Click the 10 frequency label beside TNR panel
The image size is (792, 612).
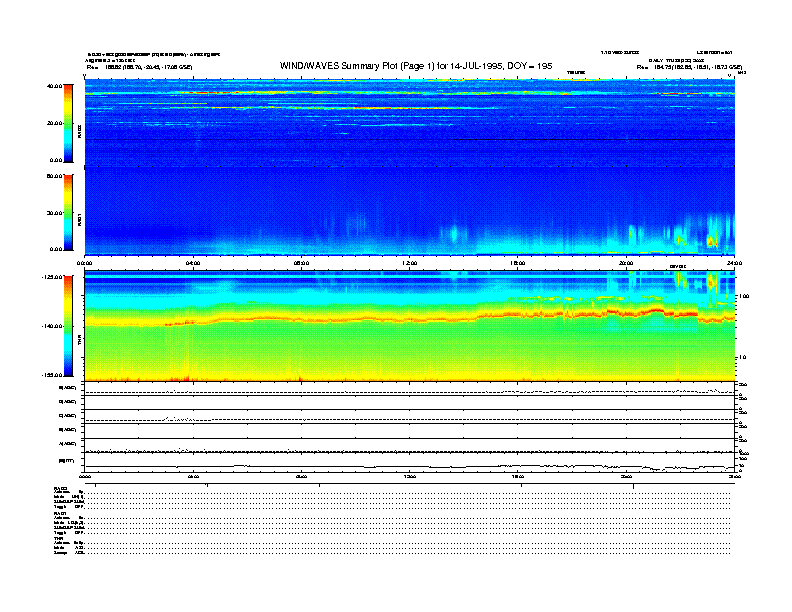[x=743, y=357]
